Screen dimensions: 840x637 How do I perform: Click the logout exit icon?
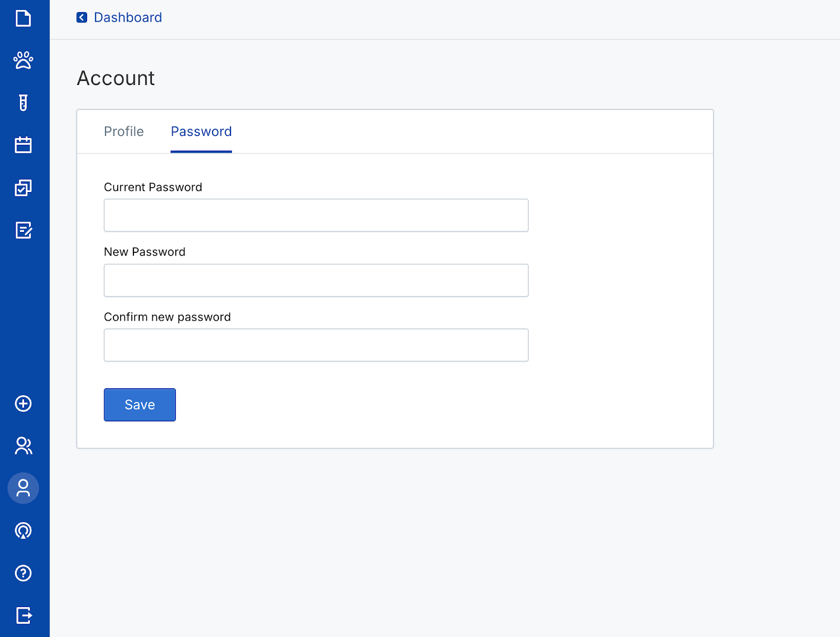tap(23, 615)
